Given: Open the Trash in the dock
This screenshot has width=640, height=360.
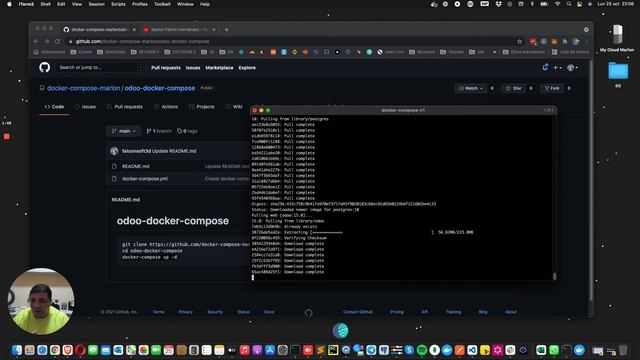Looking at the screenshot, I should (623, 350).
